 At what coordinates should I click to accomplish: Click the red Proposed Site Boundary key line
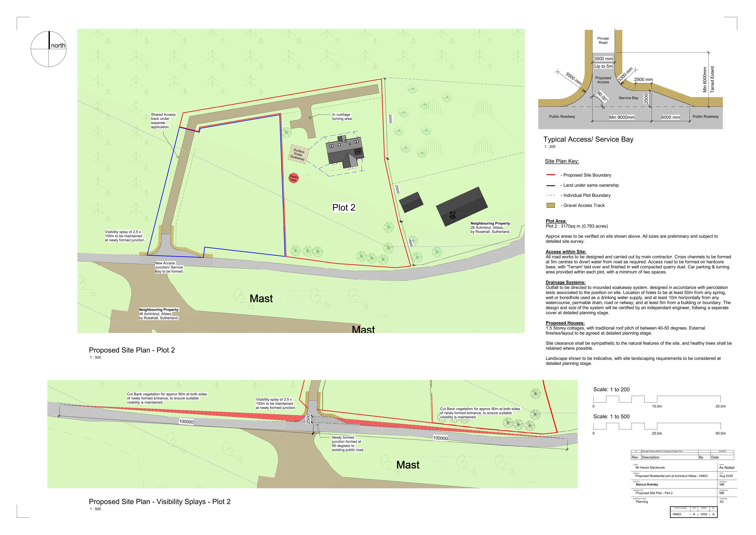pyautogui.click(x=551, y=175)
